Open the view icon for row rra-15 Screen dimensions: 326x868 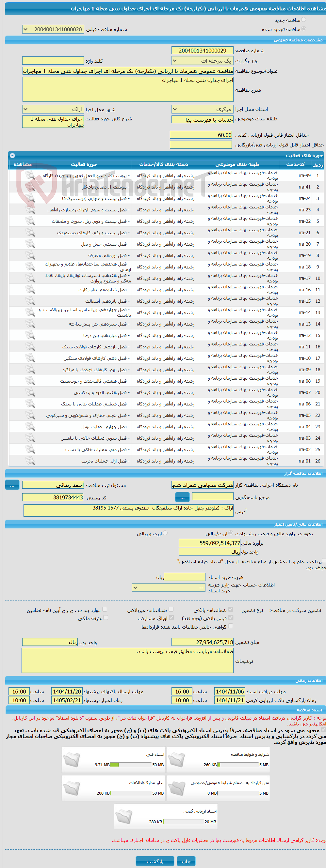tap(30, 301)
